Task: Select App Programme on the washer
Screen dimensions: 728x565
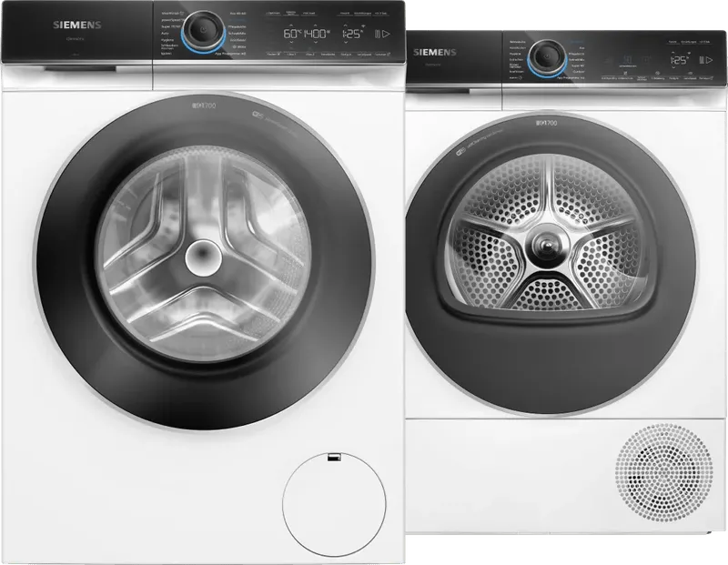Action: pos(230,54)
